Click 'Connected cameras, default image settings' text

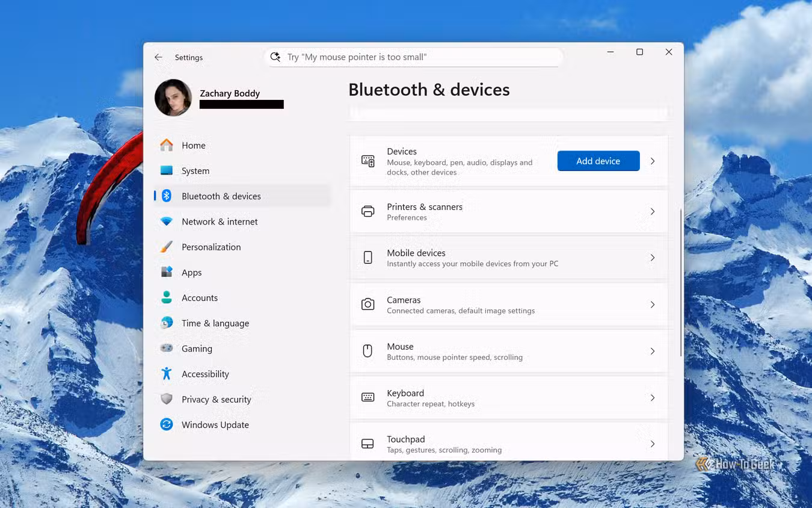point(461,311)
